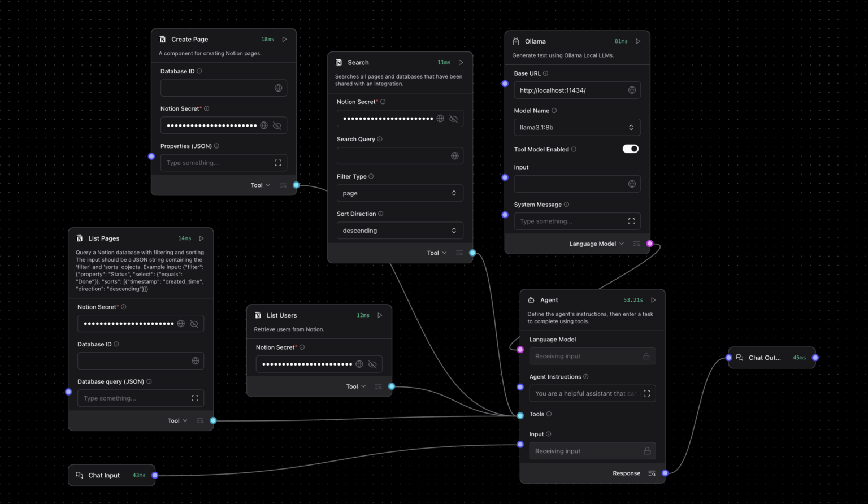This screenshot has width=868, height=504.
Task: Run the Search component with play button
Action: (461, 62)
